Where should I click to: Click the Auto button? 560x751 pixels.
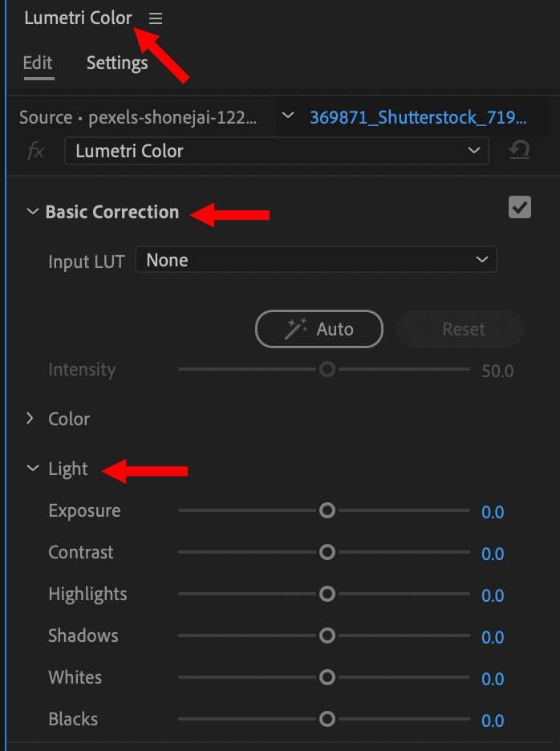pos(319,329)
